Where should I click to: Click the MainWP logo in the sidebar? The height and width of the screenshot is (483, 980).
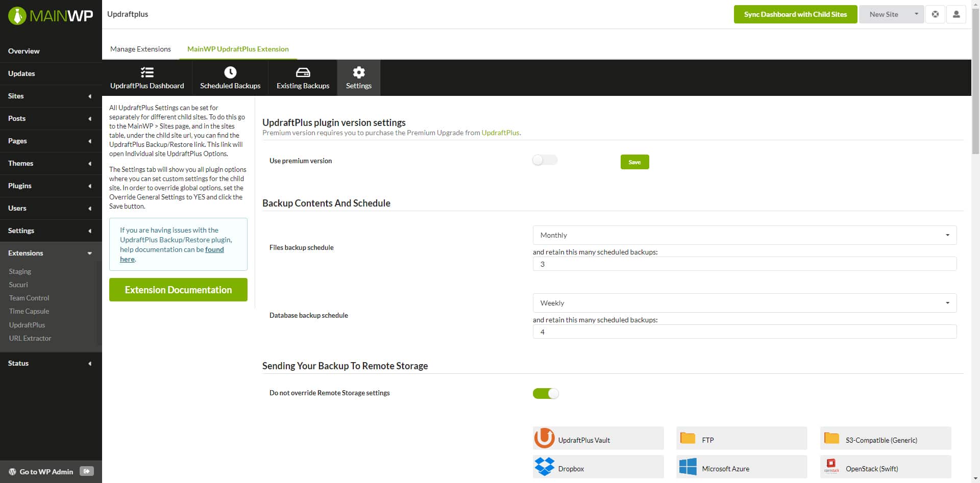tap(50, 15)
